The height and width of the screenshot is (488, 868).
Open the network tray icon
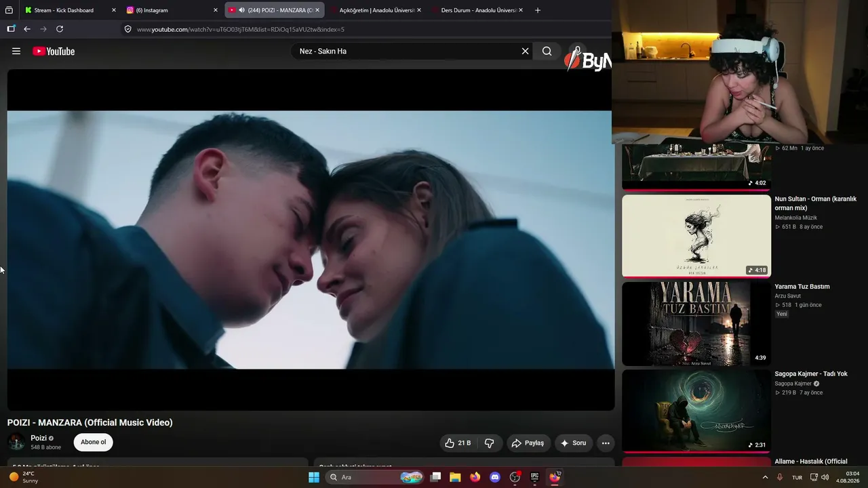pyautogui.click(x=814, y=477)
